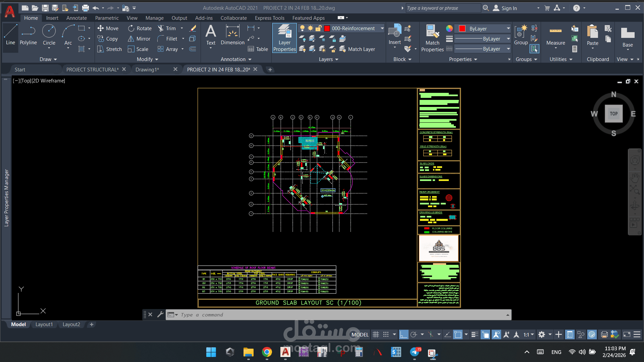The height and width of the screenshot is (362, 644).
Task: Open the Annotate ribbon tab
Action: pos(76,18)
